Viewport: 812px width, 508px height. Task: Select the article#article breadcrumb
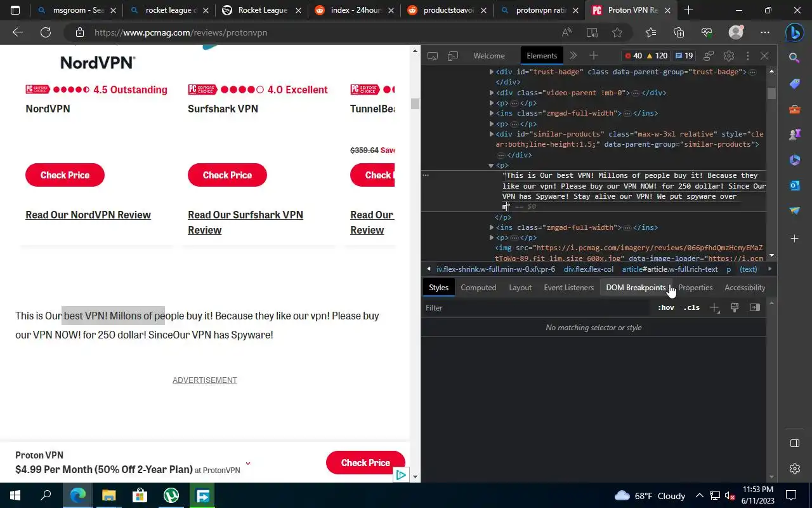point(670,269)
